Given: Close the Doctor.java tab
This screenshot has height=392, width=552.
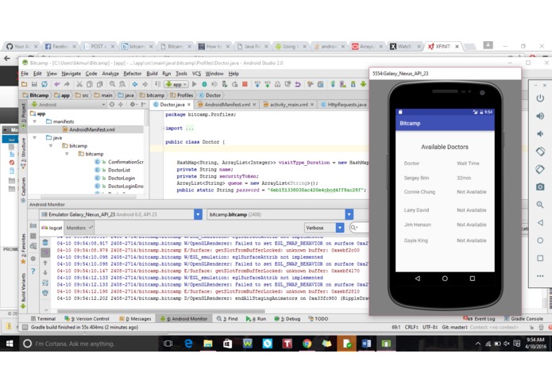Looking at the screenshot, I should point(189,105).
